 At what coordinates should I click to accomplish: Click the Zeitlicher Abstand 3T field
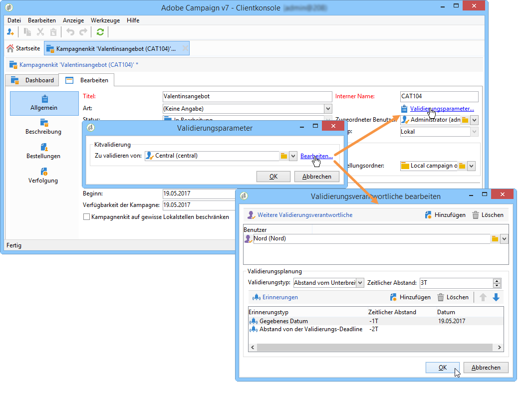(456, 283)
